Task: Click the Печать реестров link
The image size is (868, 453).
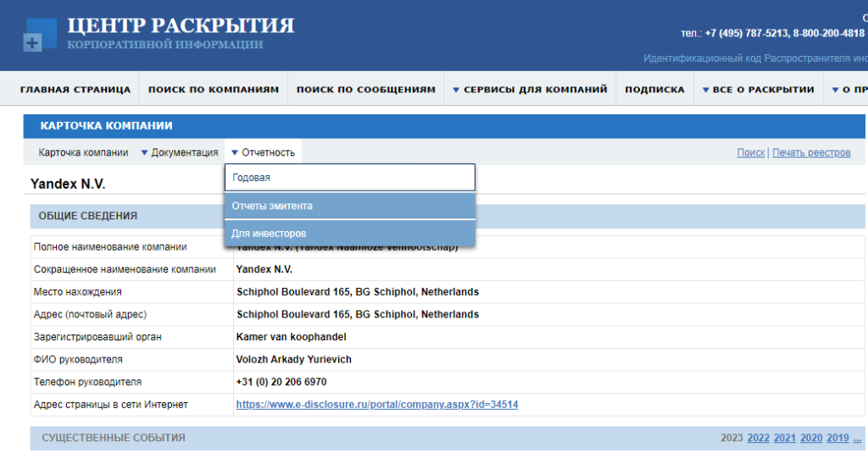Action: pos(811,152)
